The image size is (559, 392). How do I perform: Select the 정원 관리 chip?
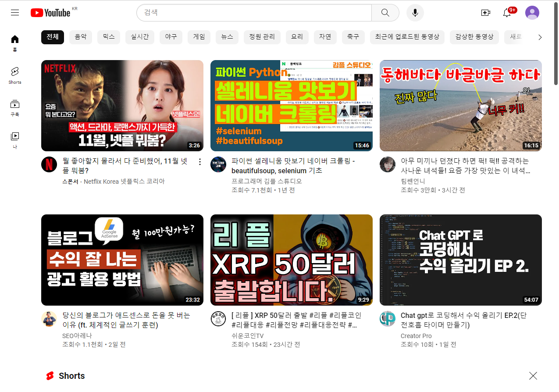point(262,37)
